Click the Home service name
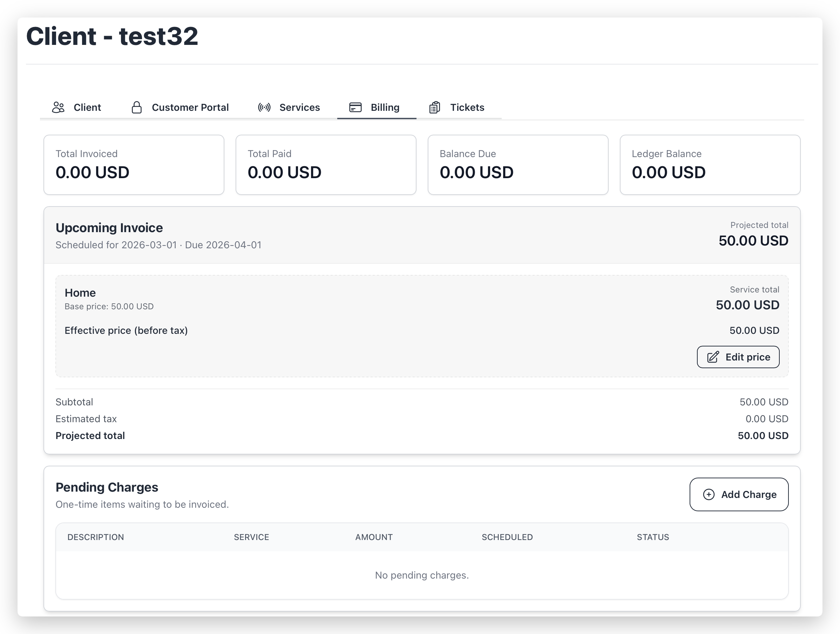 (80, 292)
